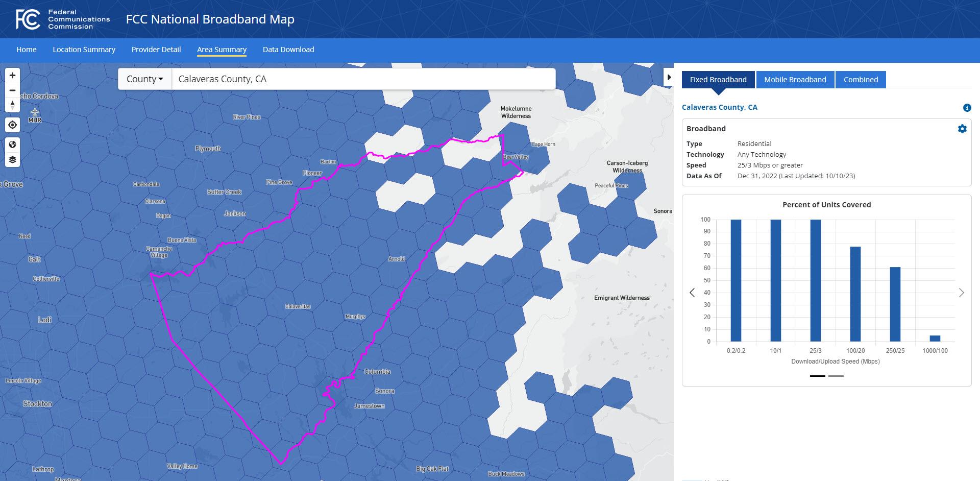Click Percent of Units Covered title
The height and width of the screenshot is (481, 980).
(827, 205)
